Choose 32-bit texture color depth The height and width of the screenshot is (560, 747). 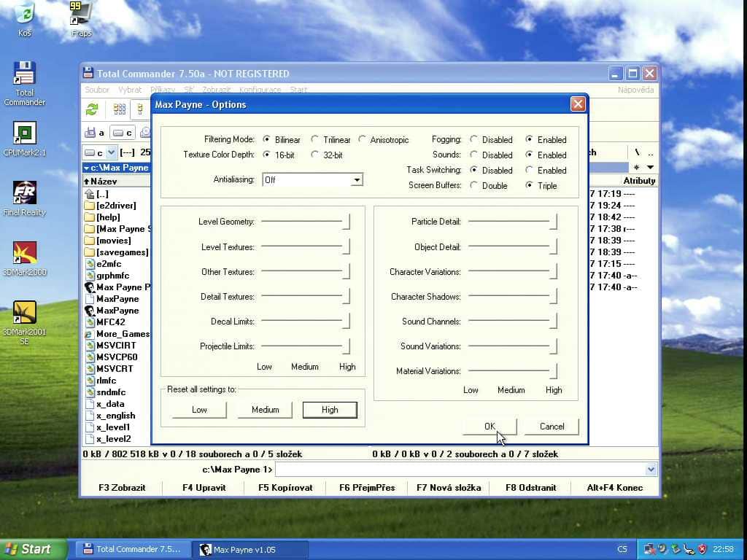point(314,155)
